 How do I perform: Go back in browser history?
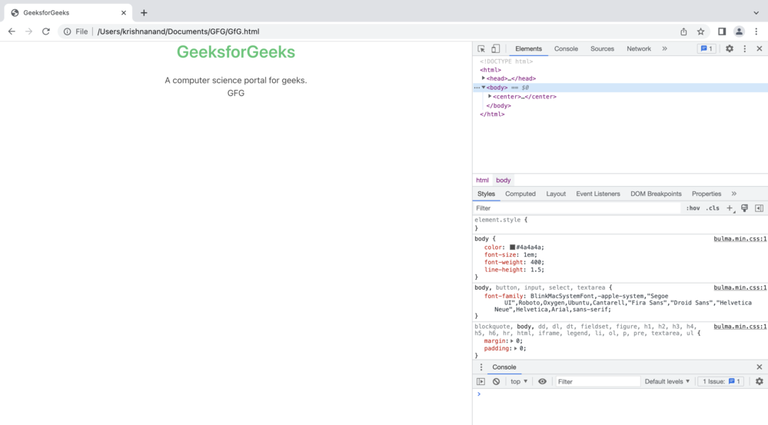pos(12,31)
